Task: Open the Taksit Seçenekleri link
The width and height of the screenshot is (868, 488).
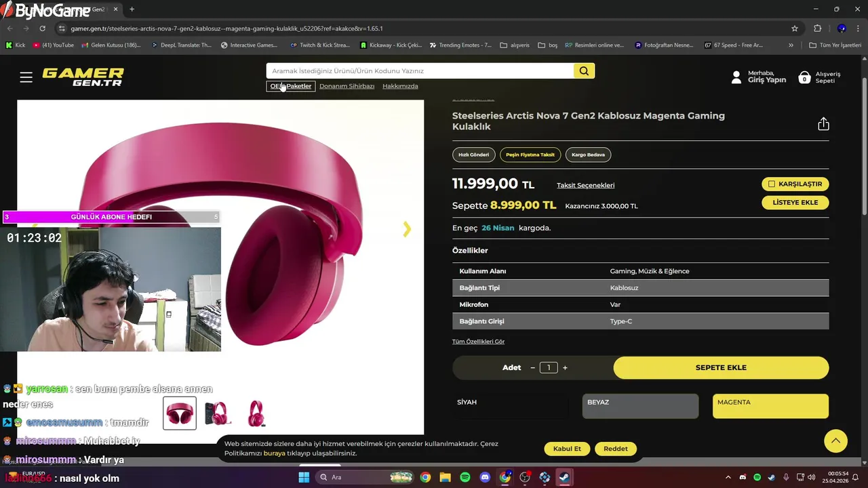Action: pyautogui.click(x=585, y=185)
